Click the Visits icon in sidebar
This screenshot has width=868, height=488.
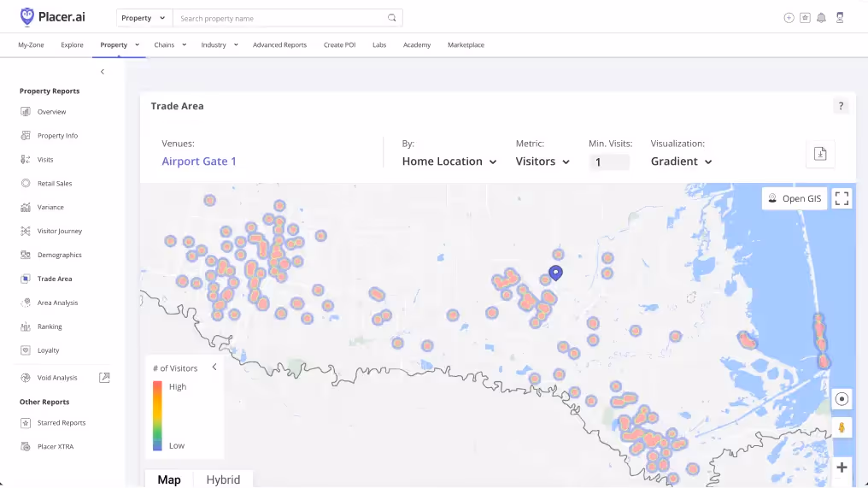(26, 159)
